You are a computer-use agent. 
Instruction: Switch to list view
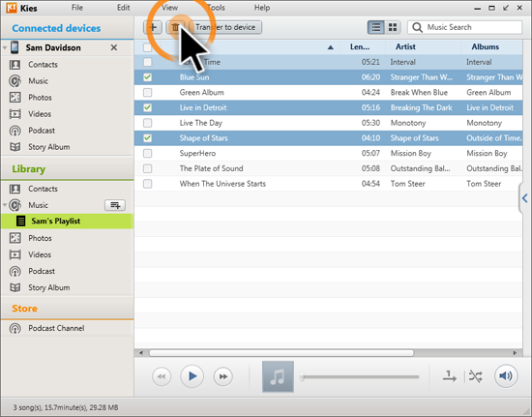[376, 27]
